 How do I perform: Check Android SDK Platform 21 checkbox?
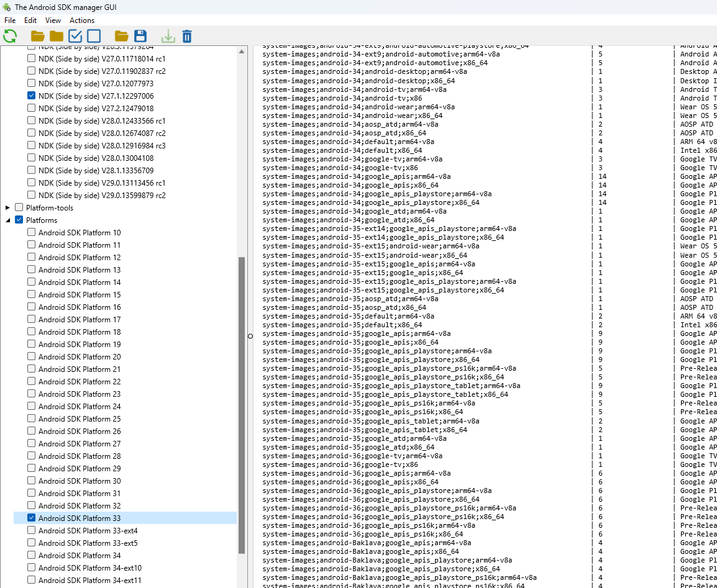[31, 369]
